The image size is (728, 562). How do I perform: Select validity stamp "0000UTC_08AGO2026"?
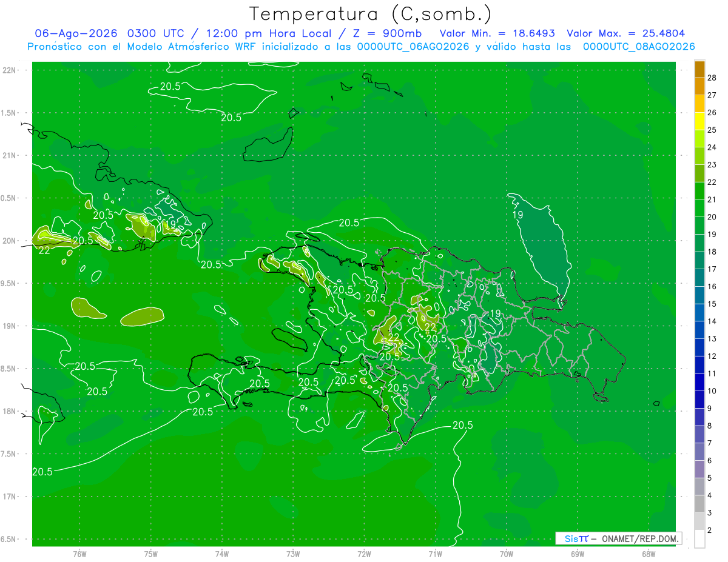coord(639,47)
